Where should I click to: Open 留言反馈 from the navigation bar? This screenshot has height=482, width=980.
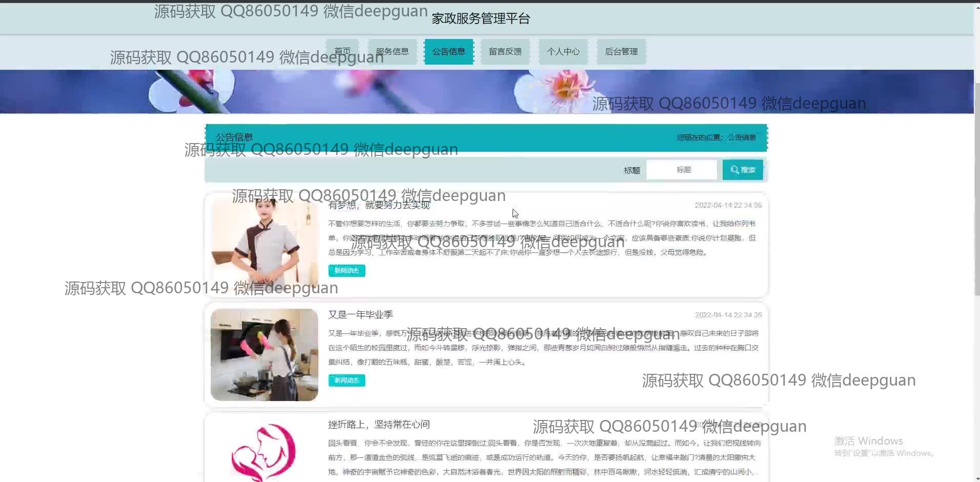pyautogui.click(x=505, y=51)
